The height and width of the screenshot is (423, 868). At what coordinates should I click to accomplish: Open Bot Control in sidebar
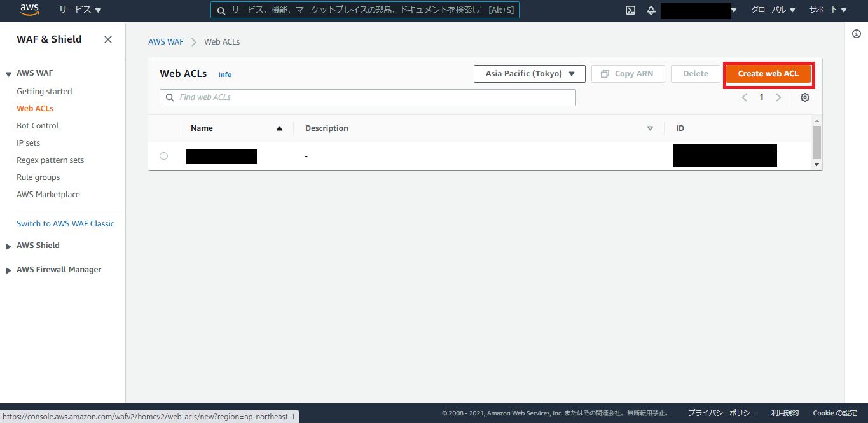38,126
